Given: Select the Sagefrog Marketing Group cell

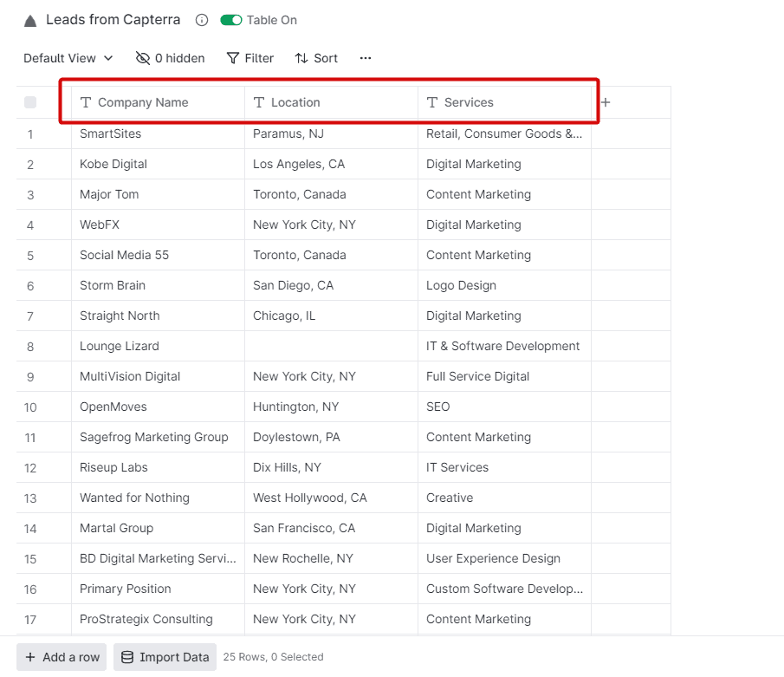Looking at the screenshot, I should click(158, 438).
